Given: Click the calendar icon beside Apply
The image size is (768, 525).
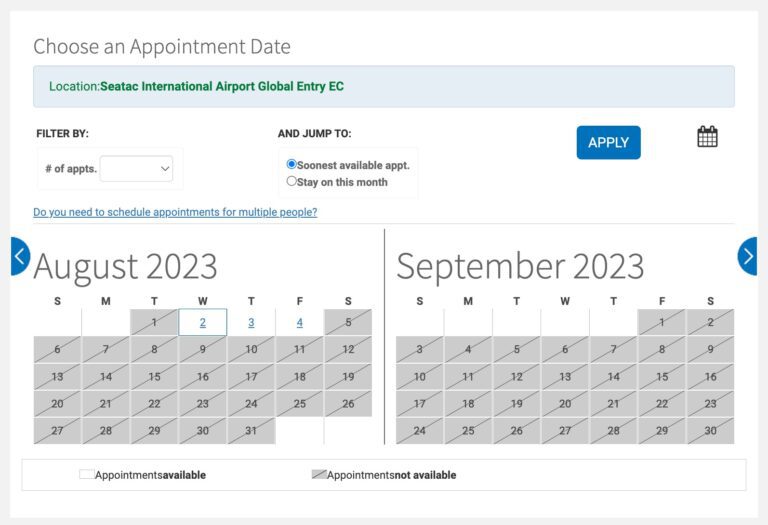Looking at the screenshot, I should pyautogui.click(x=707, y=137).
